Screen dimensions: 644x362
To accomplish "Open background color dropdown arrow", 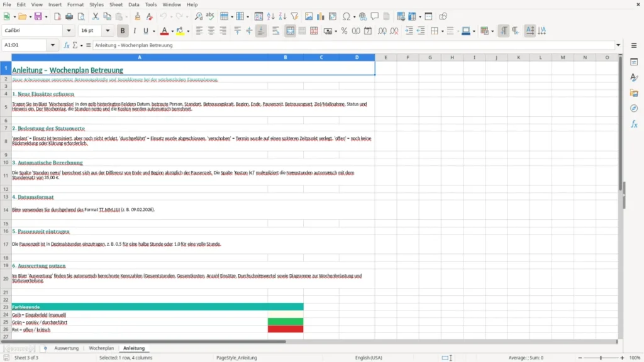I will point(188,31).
